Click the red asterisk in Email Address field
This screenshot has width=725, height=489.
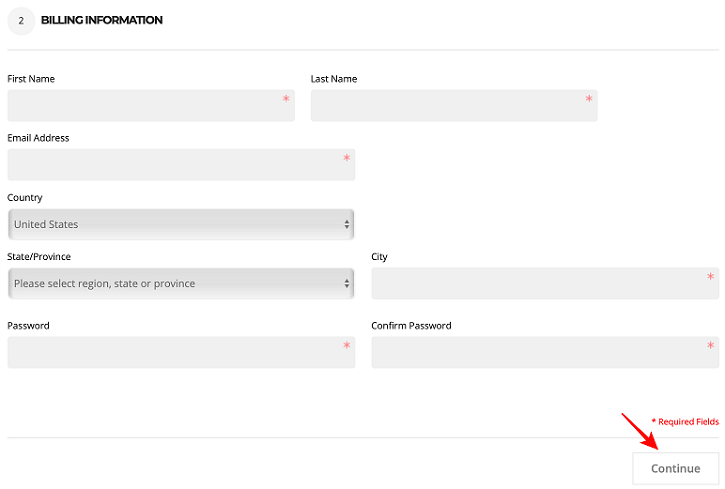click(347, 158)
